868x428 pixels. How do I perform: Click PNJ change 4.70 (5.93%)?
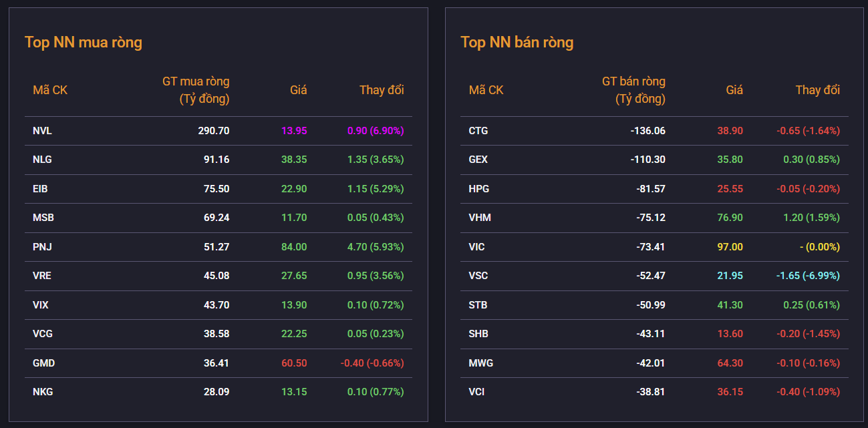point(376,247)
